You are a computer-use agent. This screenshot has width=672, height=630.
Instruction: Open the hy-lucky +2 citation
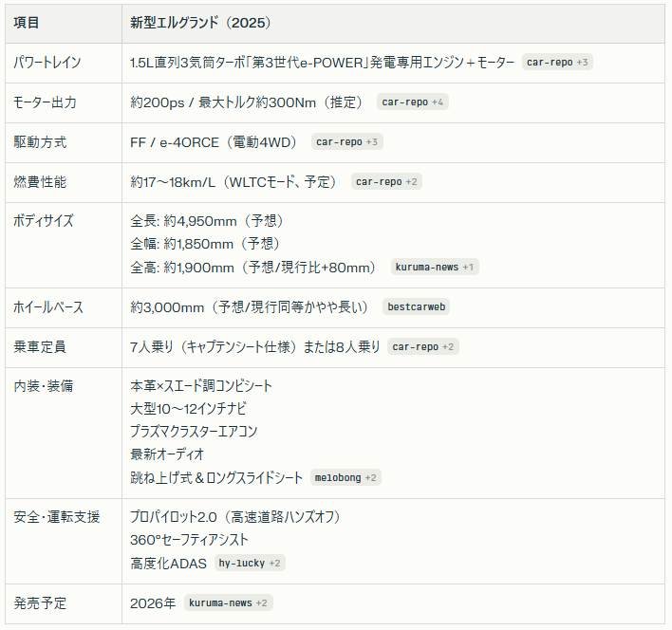pyautogui.click(x=249, y=564)
